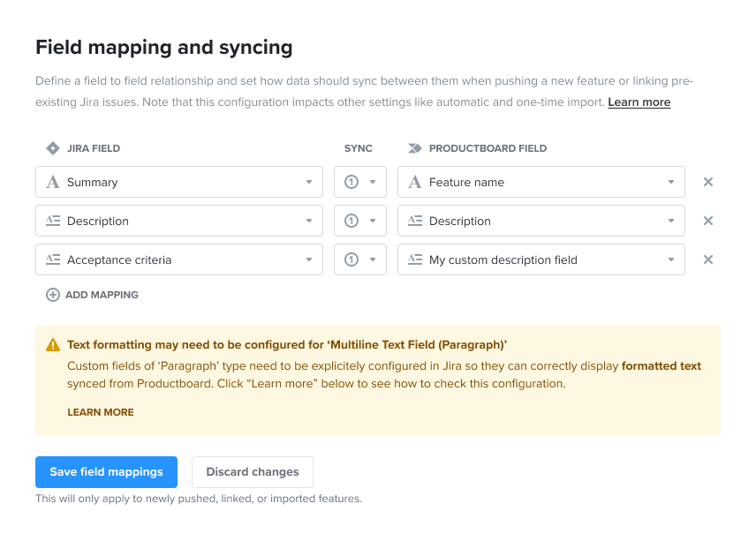The height and width of the screenshot is (541, 756).
Task: Click the paragraph icon in My custom description field
Action: pos(414,259)
